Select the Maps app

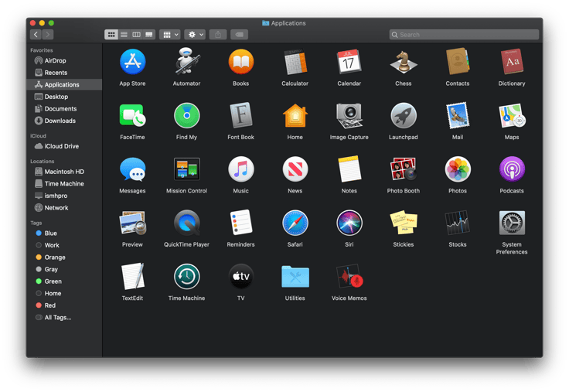[512, 116]
